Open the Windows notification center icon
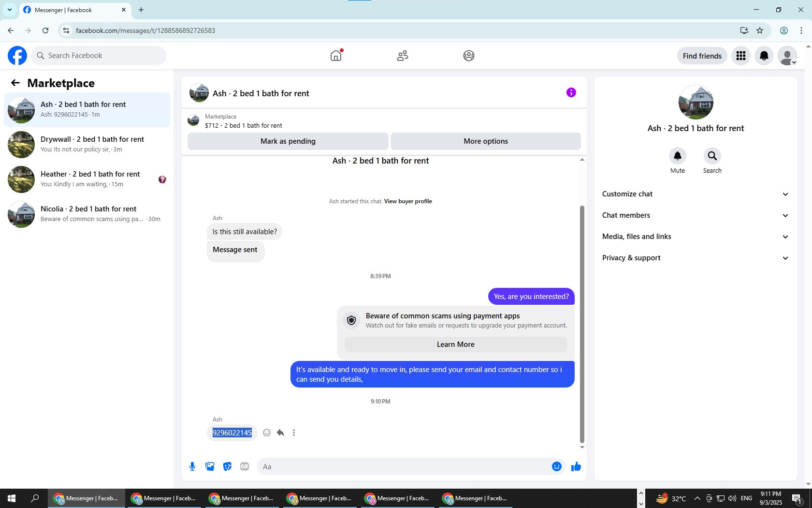 [797, 498]
